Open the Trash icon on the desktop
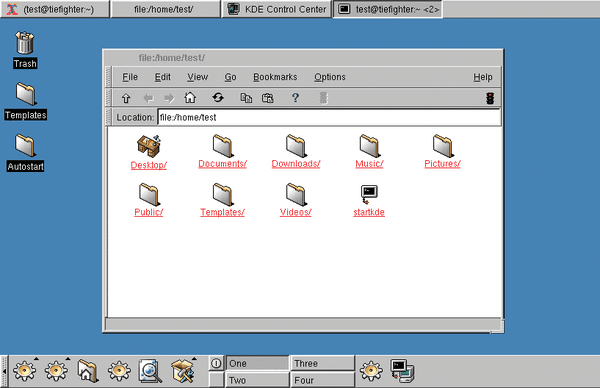 point(25,43)
